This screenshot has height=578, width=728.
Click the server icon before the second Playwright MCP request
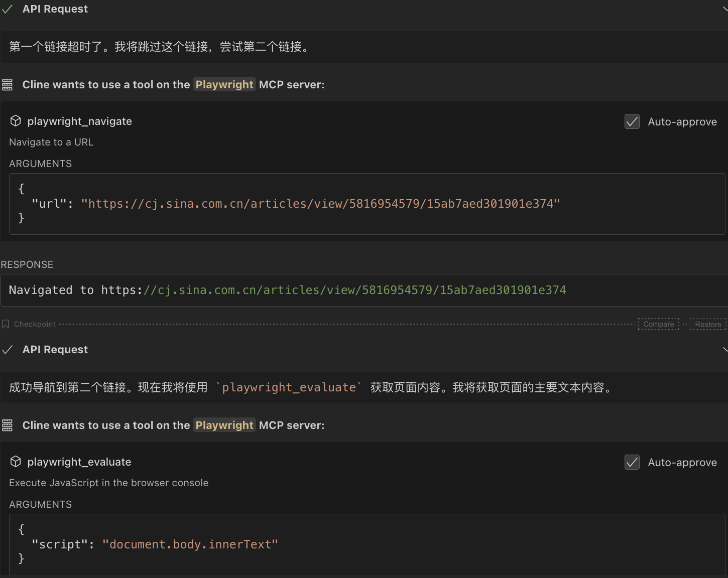[7, 425]
